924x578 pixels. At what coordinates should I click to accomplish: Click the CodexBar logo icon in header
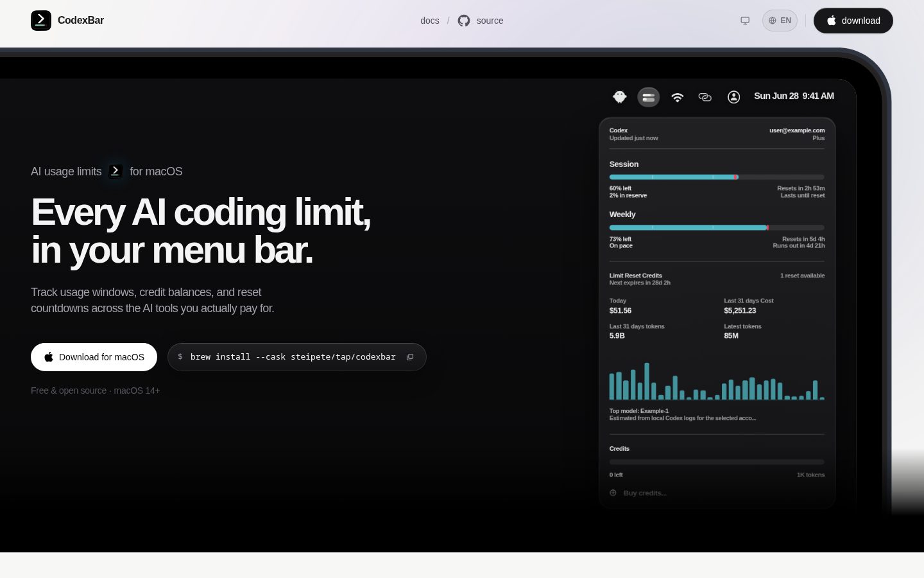pyautogui.click(x=41, y=21)
